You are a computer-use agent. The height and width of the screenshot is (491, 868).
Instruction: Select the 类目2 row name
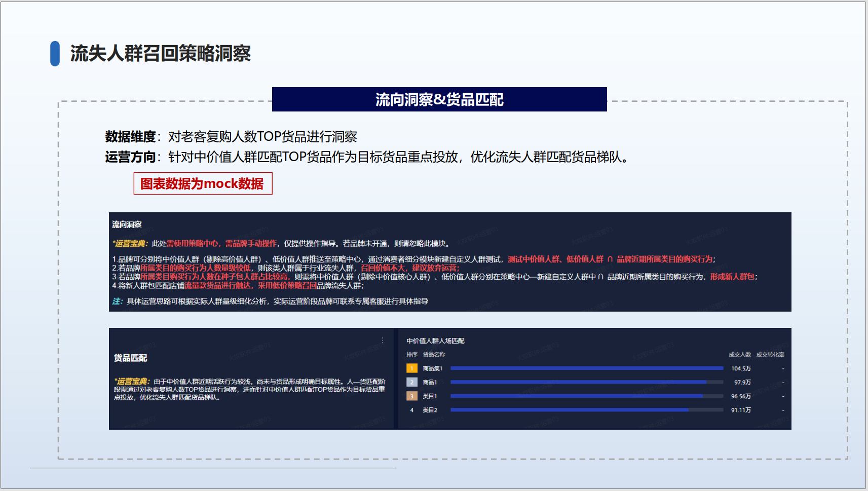[x=430, y=410]
